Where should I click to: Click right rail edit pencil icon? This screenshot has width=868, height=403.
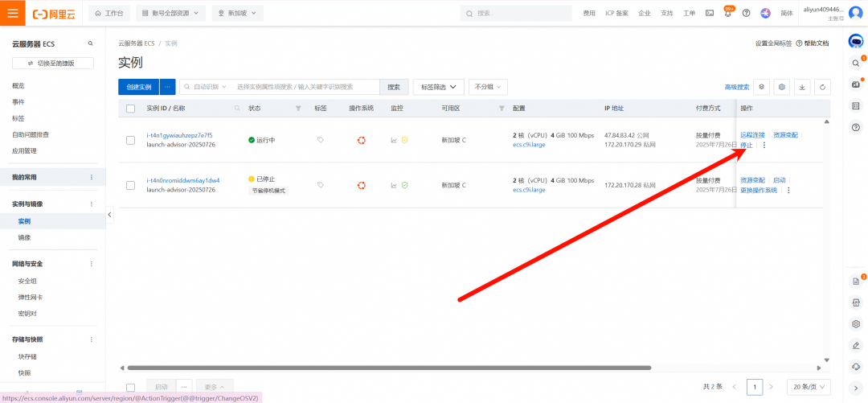point(856,345)
